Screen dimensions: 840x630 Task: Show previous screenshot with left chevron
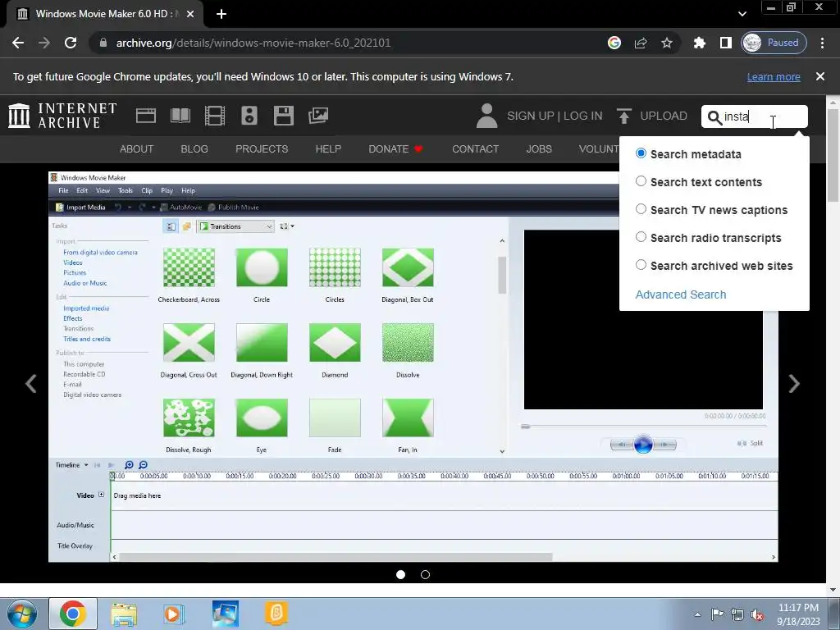(x=31, y=384)
